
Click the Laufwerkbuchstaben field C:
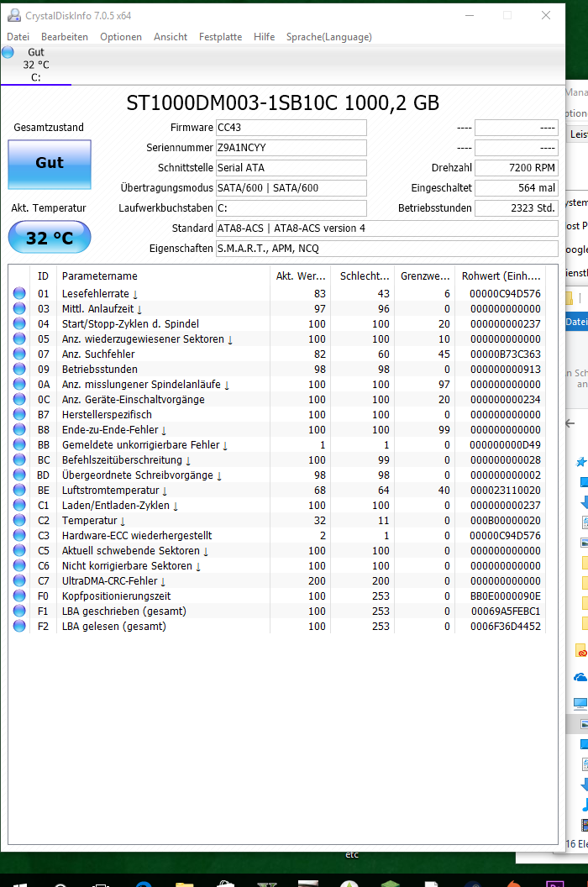(x=291, y=208)
